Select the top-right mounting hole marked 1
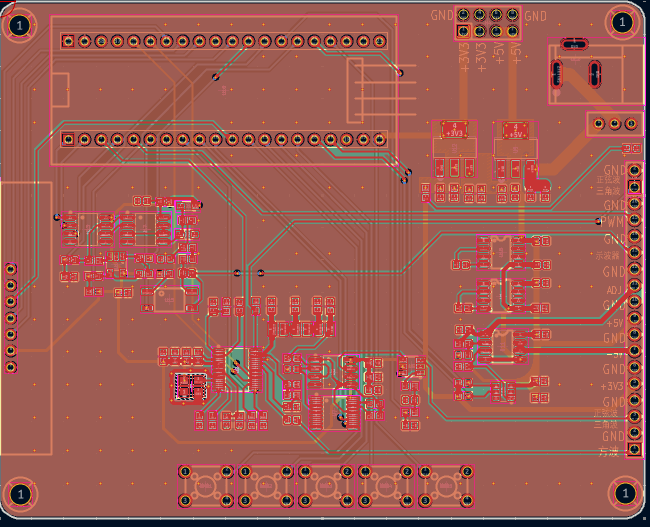This screenshot has width=650, height=527. (x=621, y=22)
